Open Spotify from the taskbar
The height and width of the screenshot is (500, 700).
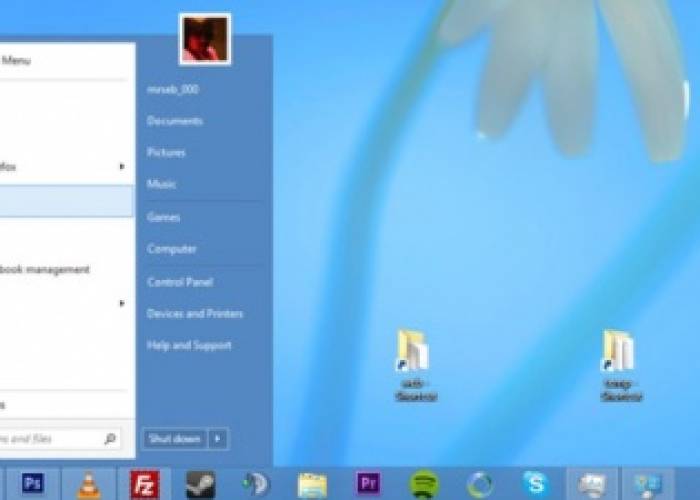(424, 485)
